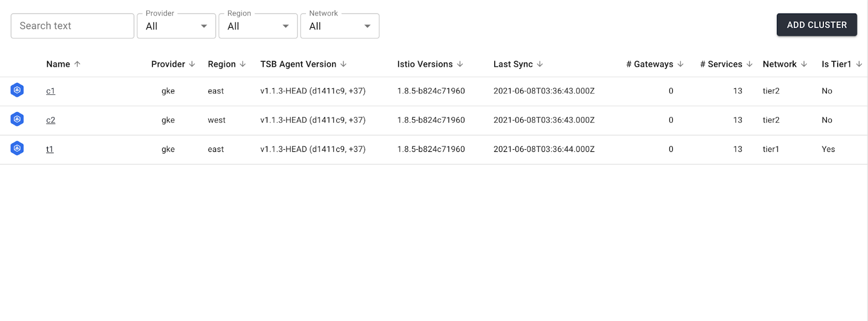The height and width of the screenshot is (321, 868).
Task: Open the t1 cluster link
Action: tap(50, 149)
